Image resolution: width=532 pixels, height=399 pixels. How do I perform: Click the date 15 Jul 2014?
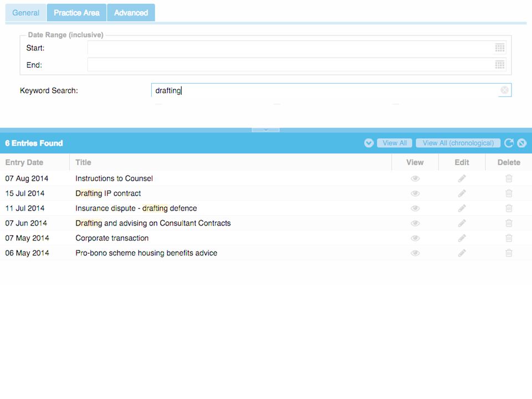(25, 193)
